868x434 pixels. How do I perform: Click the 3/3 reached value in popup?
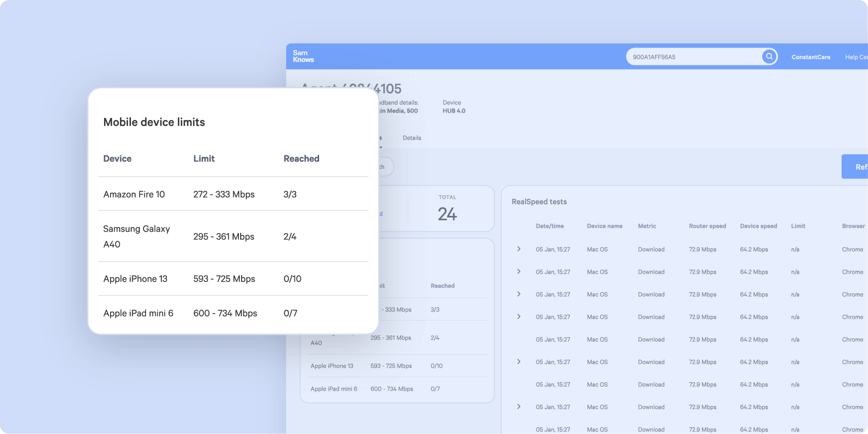(290, 194)
